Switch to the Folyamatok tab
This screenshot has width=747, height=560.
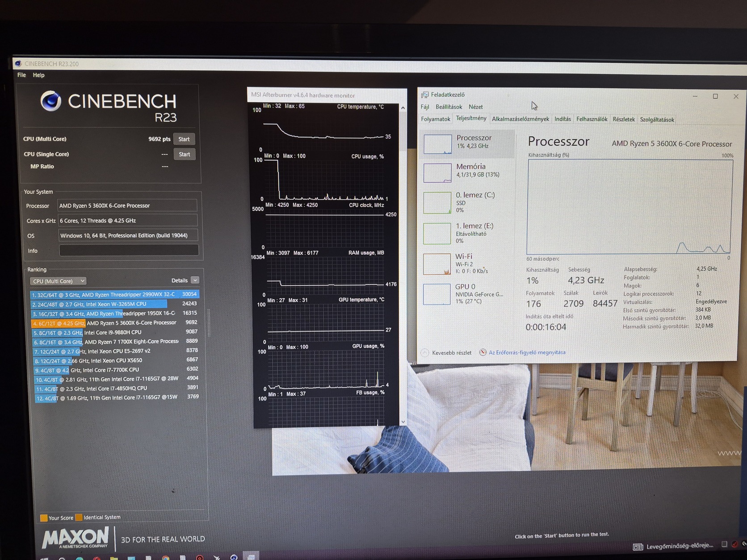pos(436,119)
